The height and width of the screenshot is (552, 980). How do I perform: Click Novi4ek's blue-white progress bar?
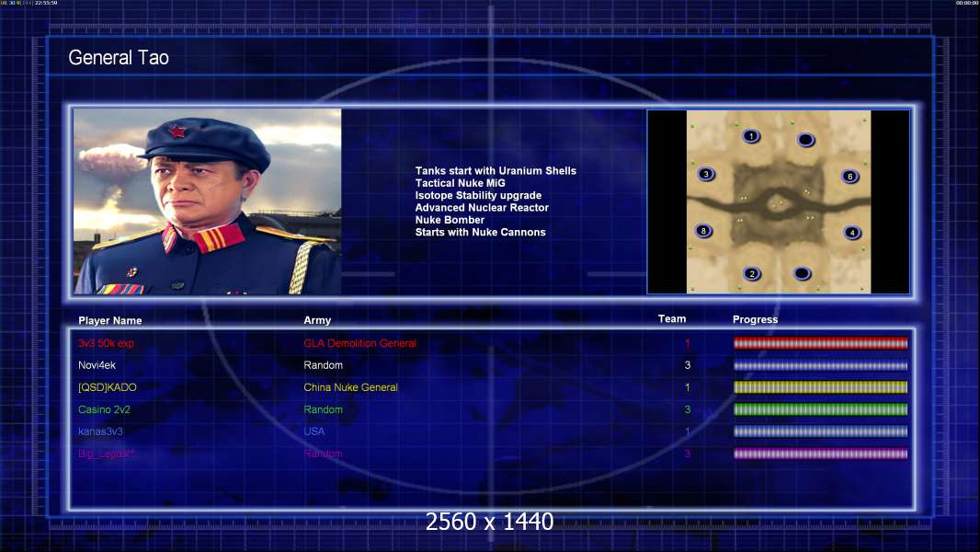pyautogui.click(x=820, y=365)
